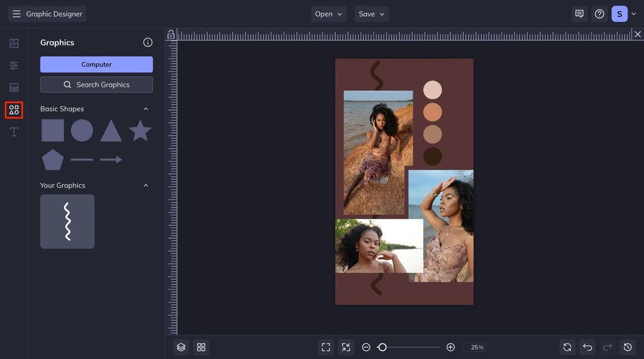Collapse the Basic Shapes section
The image size is (644, 359).
tap(146, 109)
